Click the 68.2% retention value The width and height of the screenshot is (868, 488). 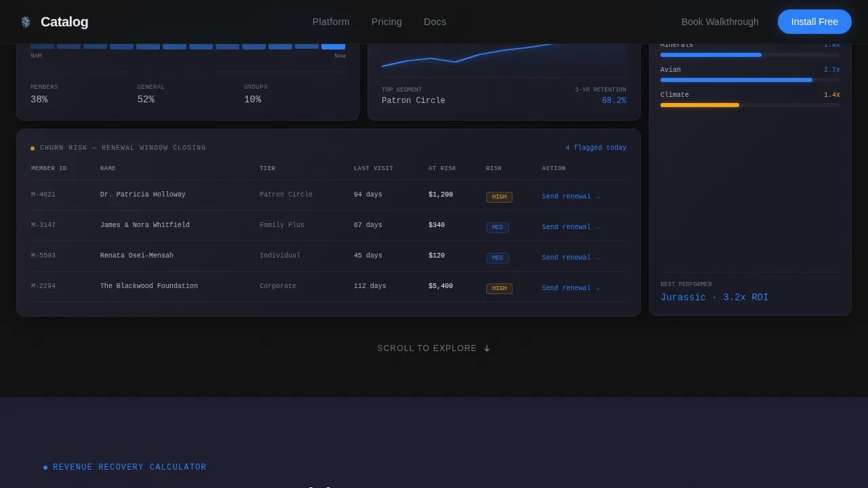(x=614, y=100)
